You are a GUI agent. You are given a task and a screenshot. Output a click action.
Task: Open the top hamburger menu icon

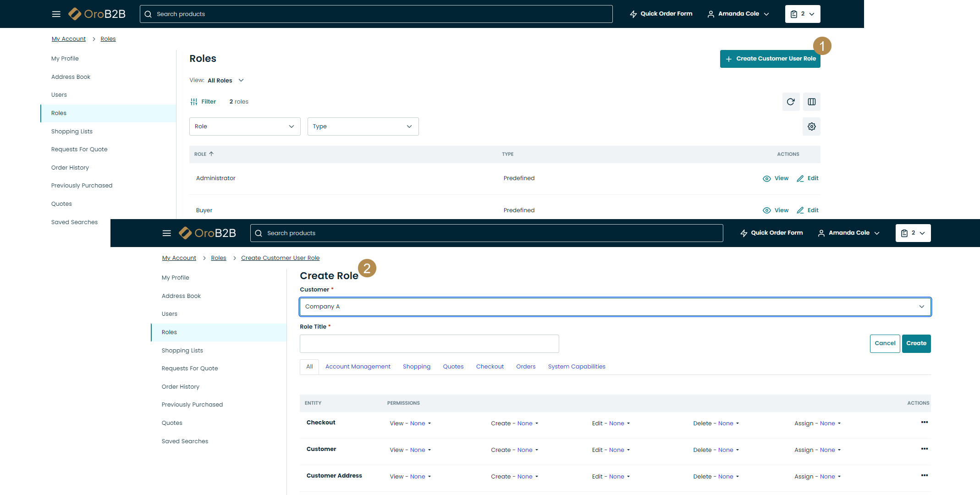tap(56, 14)
